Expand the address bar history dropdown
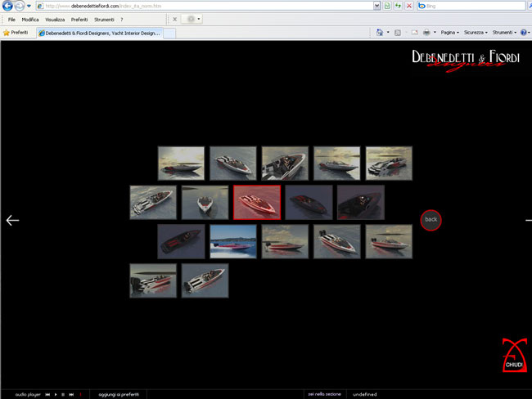Image resolution: width=532 pixels, height=399 pixels. click(376, 6)
